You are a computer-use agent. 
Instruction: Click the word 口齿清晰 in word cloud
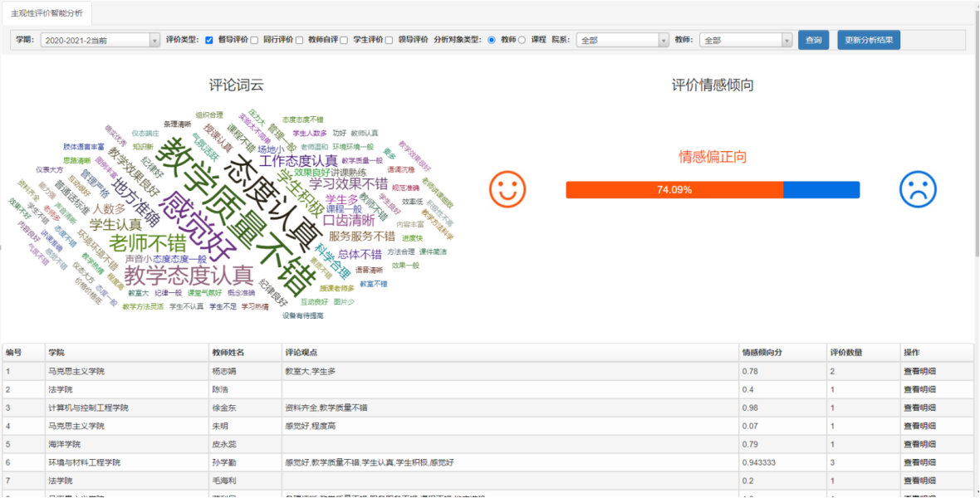click(x=349, y=220)
